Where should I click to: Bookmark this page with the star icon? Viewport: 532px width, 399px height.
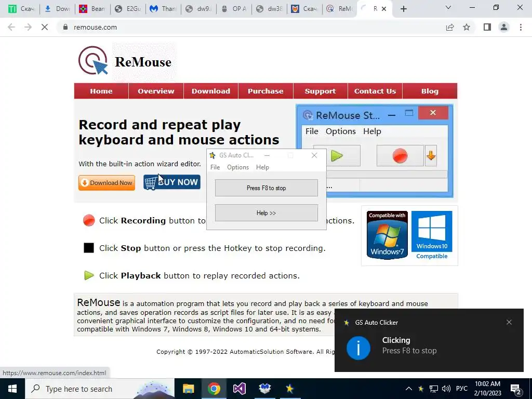point(467,27)
